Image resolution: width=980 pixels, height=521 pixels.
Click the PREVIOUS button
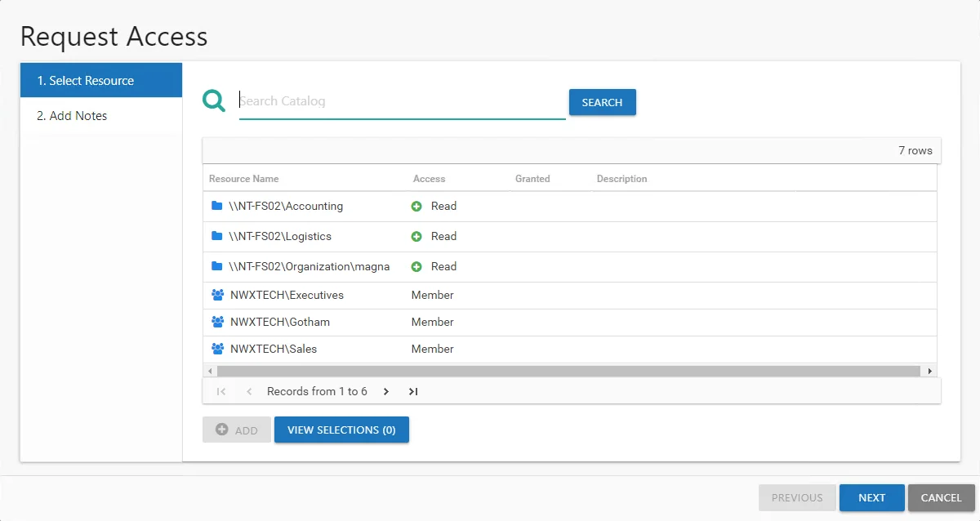(797, 497)
